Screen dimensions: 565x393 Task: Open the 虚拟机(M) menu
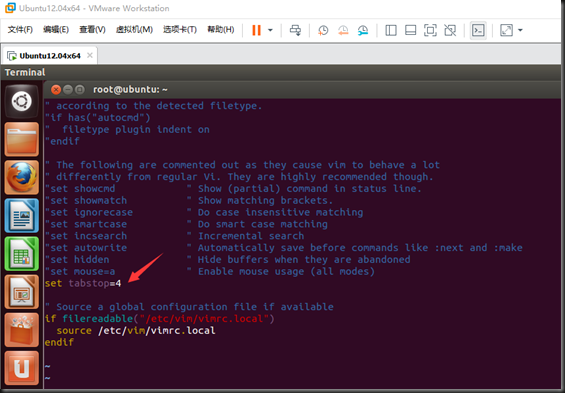134,30
